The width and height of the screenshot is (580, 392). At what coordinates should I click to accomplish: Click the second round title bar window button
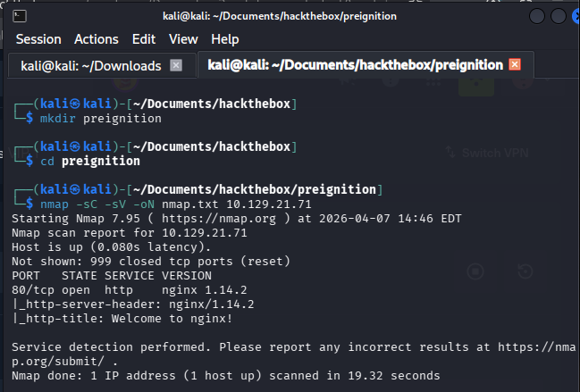(x=559, y=16)
